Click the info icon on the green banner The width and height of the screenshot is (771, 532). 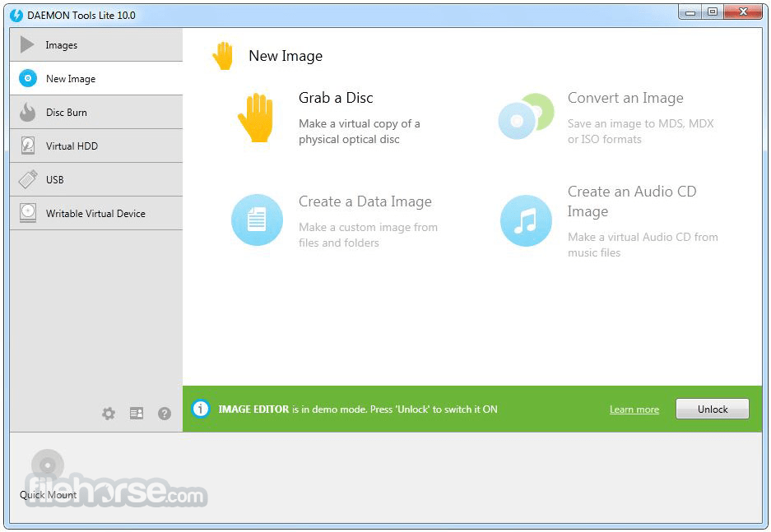tap(200, 409)
